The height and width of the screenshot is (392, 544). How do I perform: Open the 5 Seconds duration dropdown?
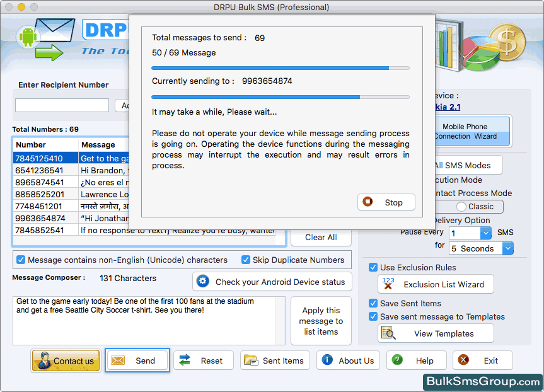[x=508, y=248]
